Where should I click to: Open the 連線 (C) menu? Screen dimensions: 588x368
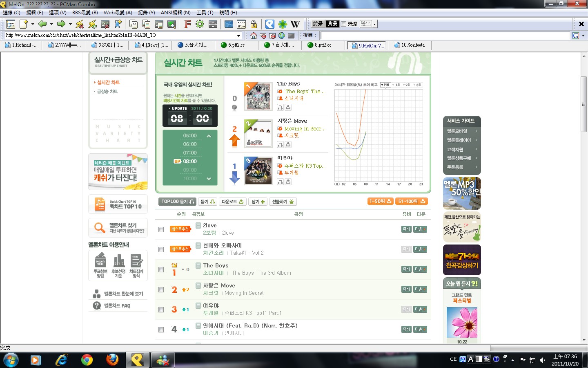point(11,13)
